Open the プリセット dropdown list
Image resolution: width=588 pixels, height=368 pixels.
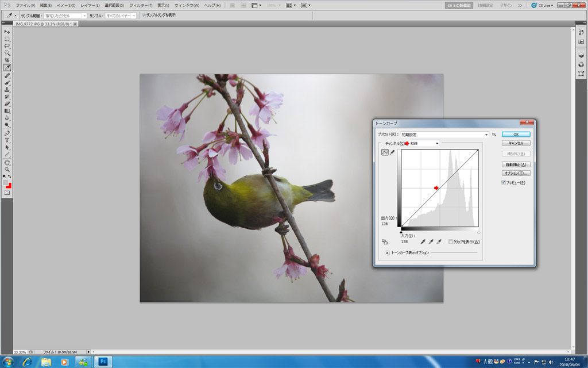pyautogui.click(x=486, y=135)
